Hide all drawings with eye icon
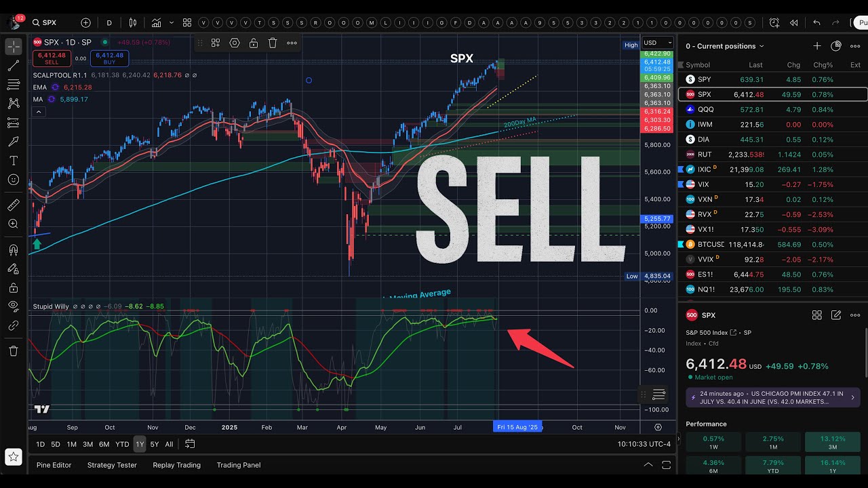This screenshot has width=868, height=488. click(14, 306)
